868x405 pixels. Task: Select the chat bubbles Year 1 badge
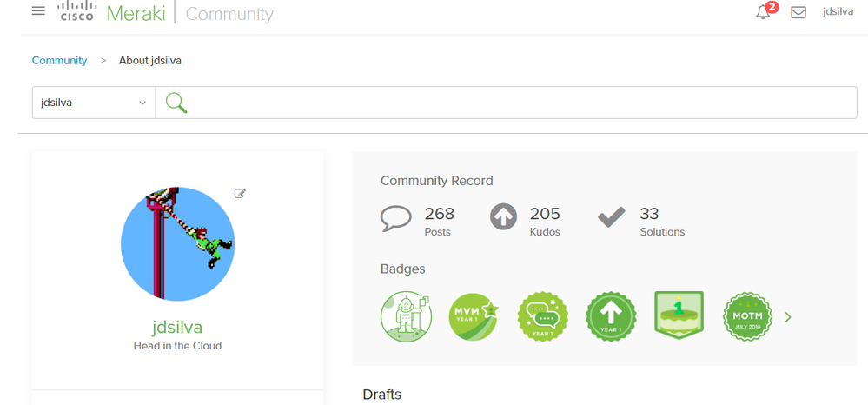point(542,316)
